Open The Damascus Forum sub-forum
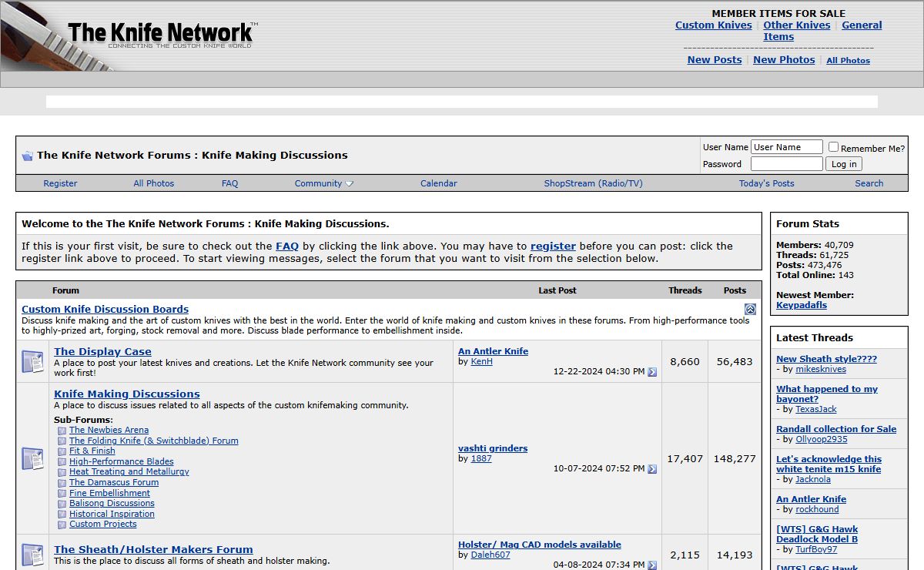 (x=114, y=483)
